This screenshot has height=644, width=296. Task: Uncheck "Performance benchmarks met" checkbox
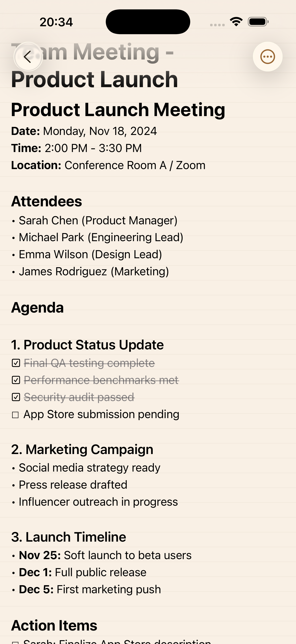coord(16,380)
